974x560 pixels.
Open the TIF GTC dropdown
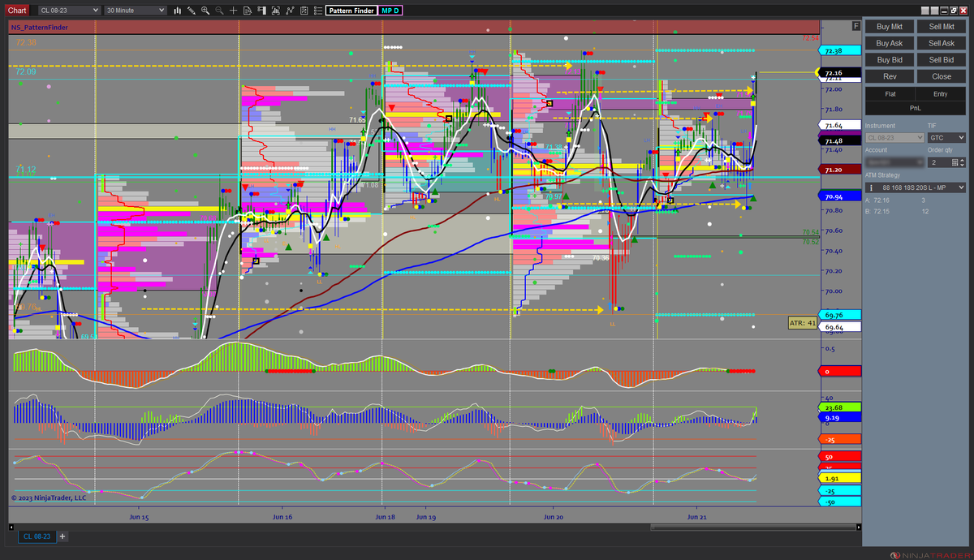[x=946, y=138]
